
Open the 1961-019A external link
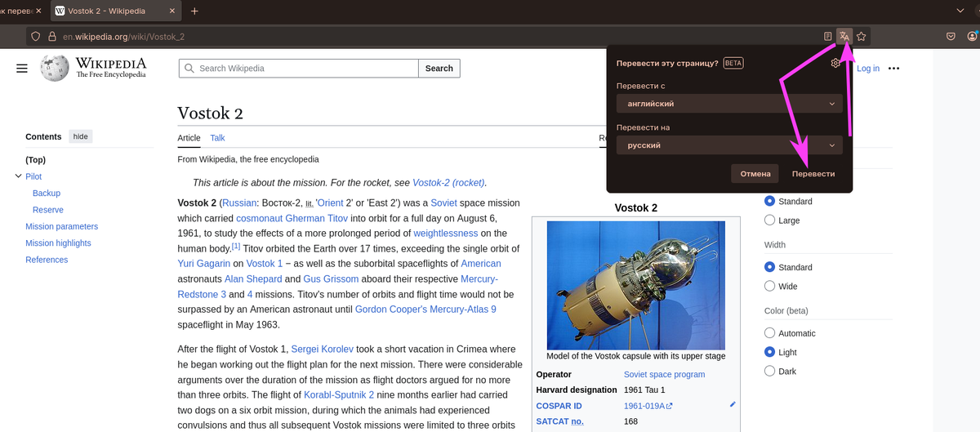(648, 406)
